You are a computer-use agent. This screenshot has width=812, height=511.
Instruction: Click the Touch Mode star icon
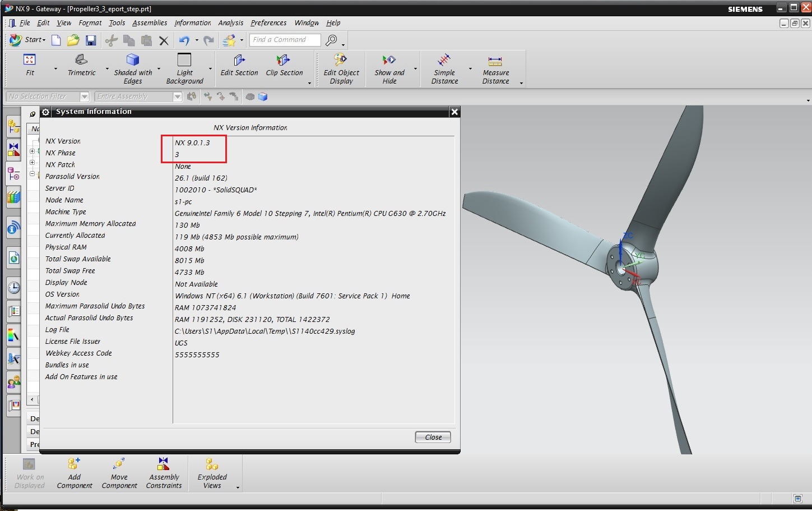pos(229,40)
